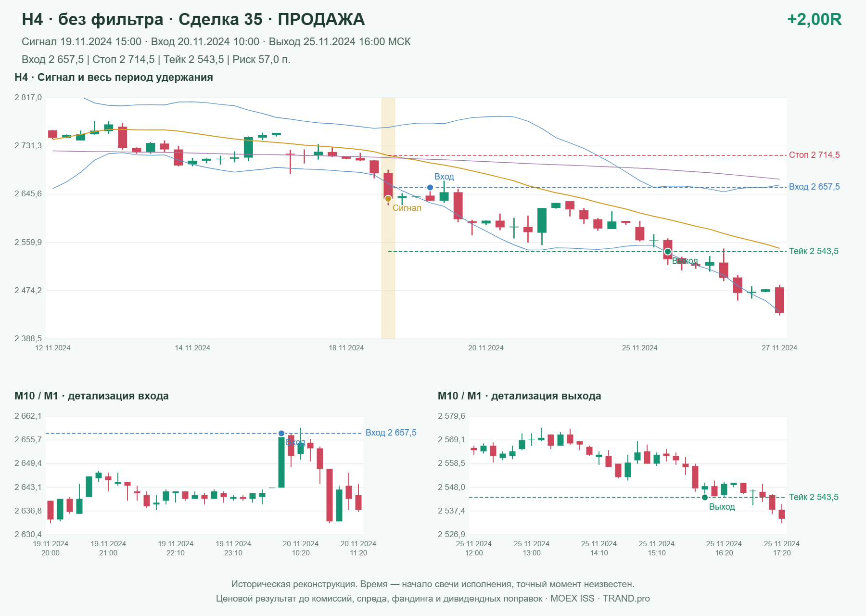Click the 27.11.2024 date axis label
This screenshot has height=616, width=866.
[779, 348]
